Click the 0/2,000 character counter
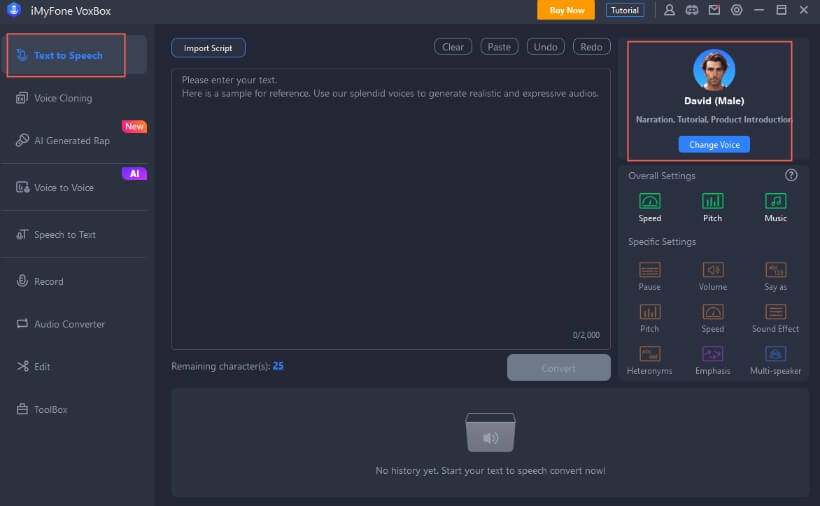The image size is (820, 506). tap(586, 335)
